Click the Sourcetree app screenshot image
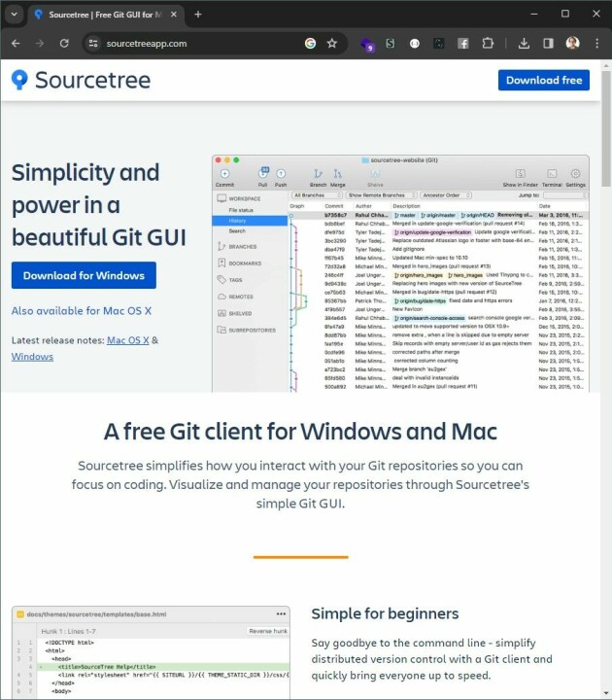Viewport: 612px width, 700px height. [x=400, y=273]
